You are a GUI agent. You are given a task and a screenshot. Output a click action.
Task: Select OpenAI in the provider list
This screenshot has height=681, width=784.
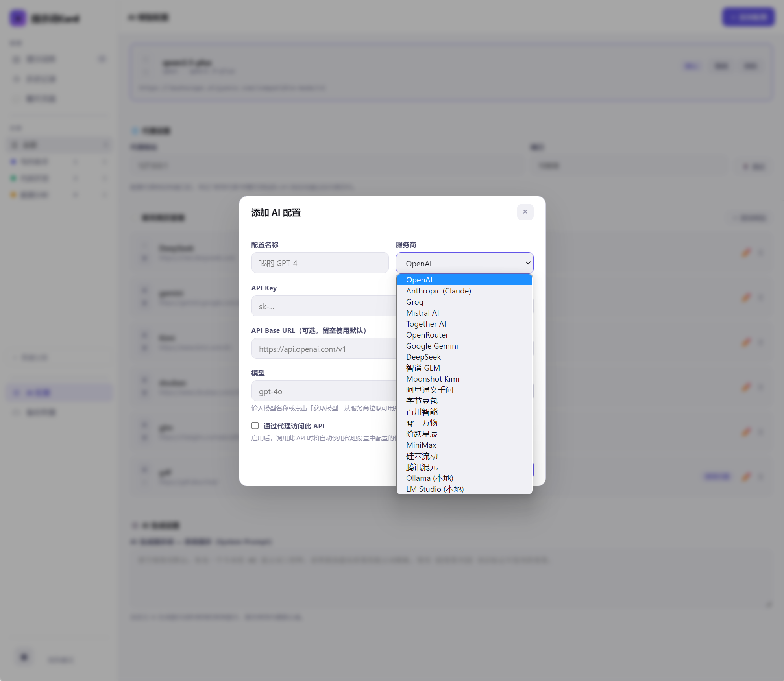click(x=464, y=280)
